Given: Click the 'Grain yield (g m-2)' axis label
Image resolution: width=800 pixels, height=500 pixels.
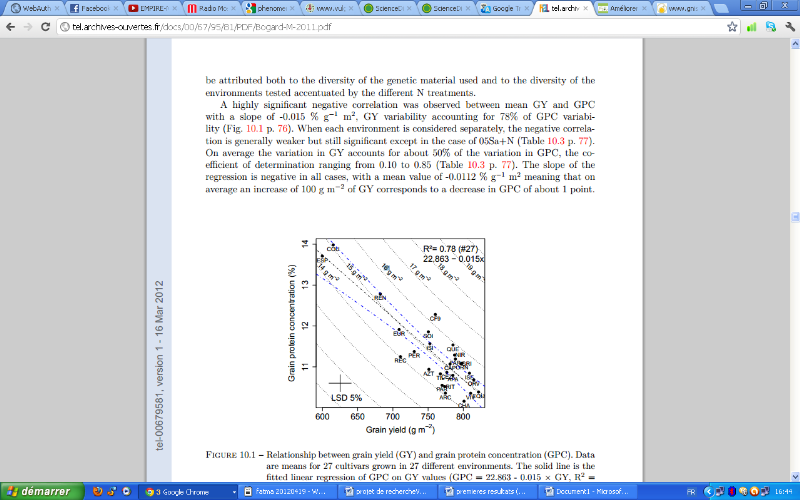Looking at the screenshot, I should (x=400, y=430).
